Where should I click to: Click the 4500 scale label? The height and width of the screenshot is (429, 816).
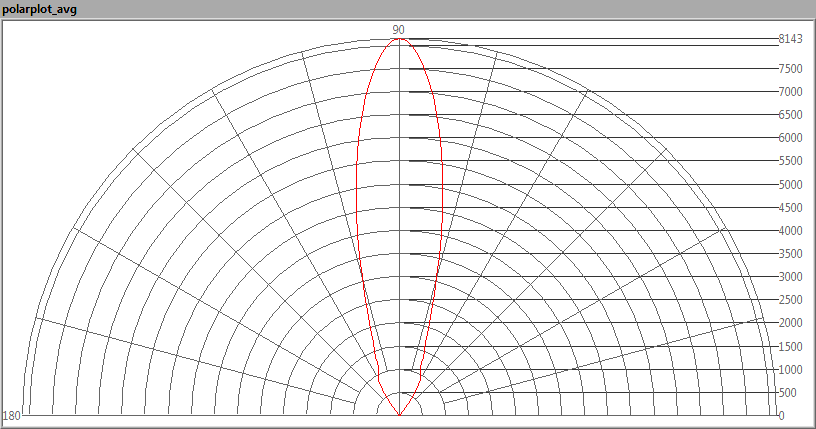(790, 208)
